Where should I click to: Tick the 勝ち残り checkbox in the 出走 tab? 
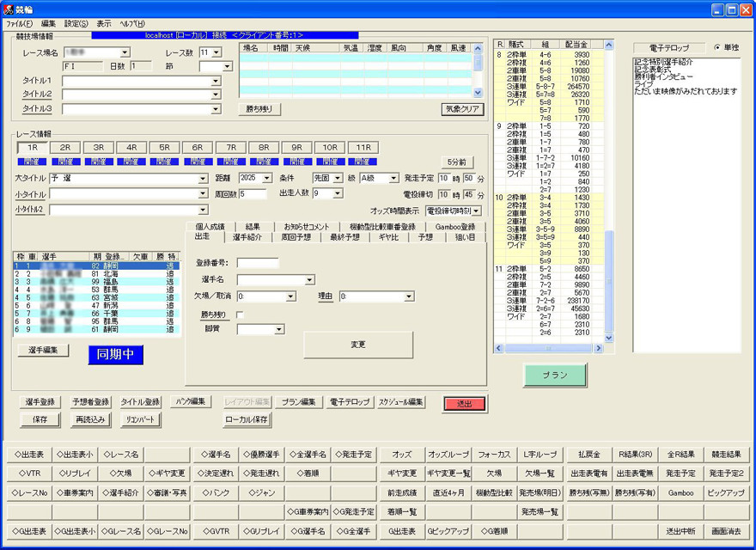tap(240, 315)
